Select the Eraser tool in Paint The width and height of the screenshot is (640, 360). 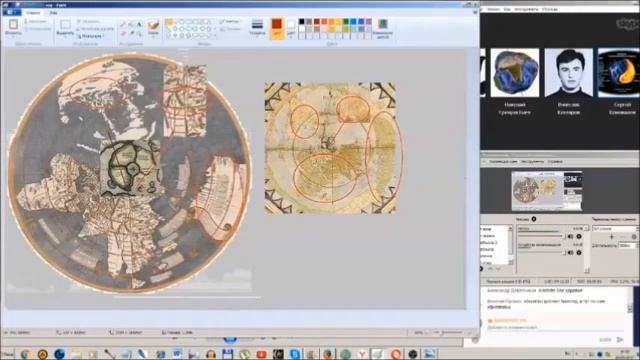coord(123,33)
